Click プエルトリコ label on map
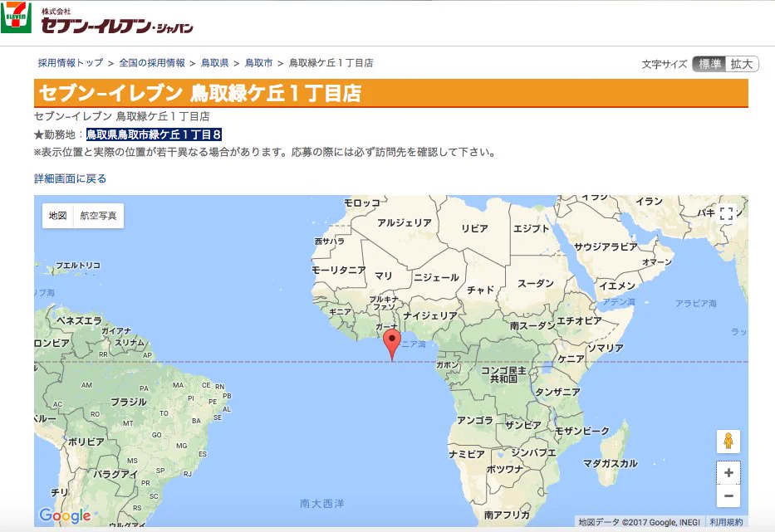775x532 pixels. pos(78,266)
